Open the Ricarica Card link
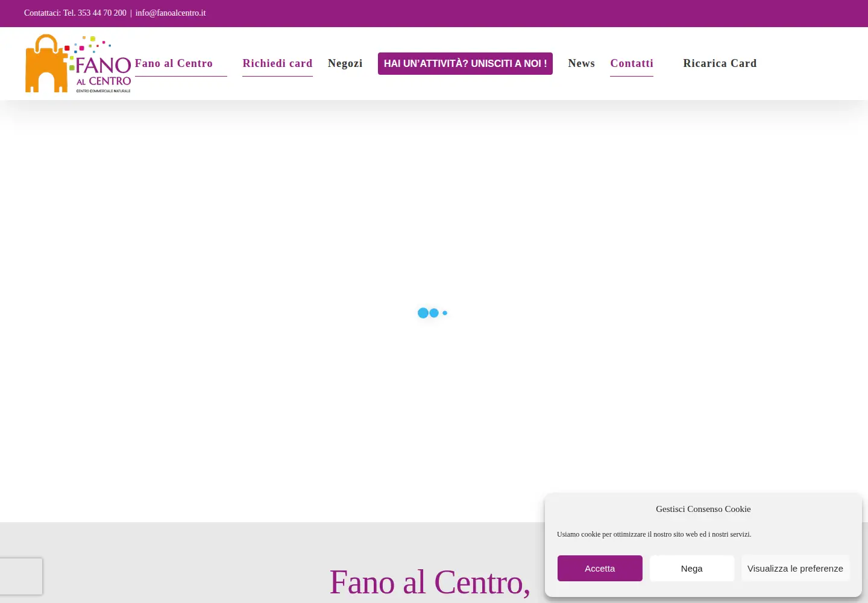868x603 pixels. [720, 63]
